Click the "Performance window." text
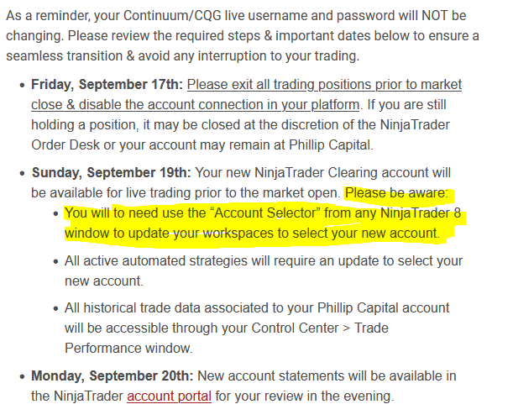Screen dimensions: 513x420 coord(128,348)
